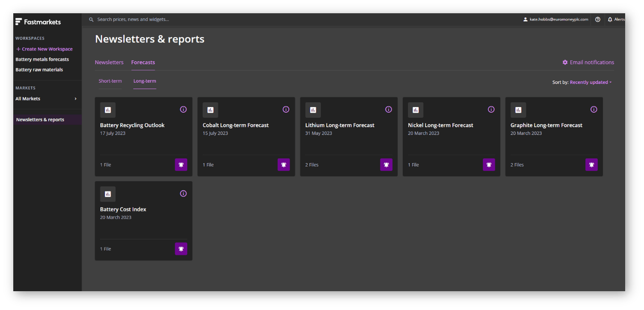Click the 'Newsletters & reports' page heading
The height and width of the screenshot is (310, 644).
pyautogui.click(x=149, y=39)
